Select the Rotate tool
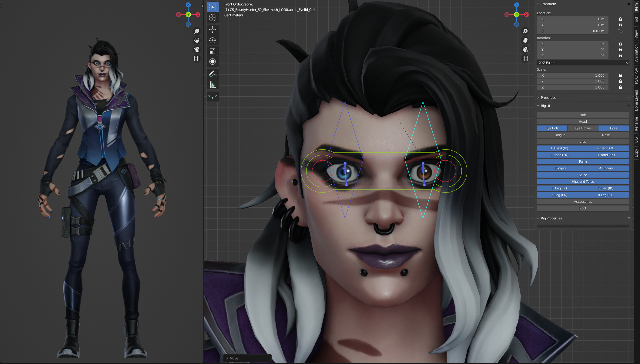This screenshot has height=364, width=640. pos(213,40)
